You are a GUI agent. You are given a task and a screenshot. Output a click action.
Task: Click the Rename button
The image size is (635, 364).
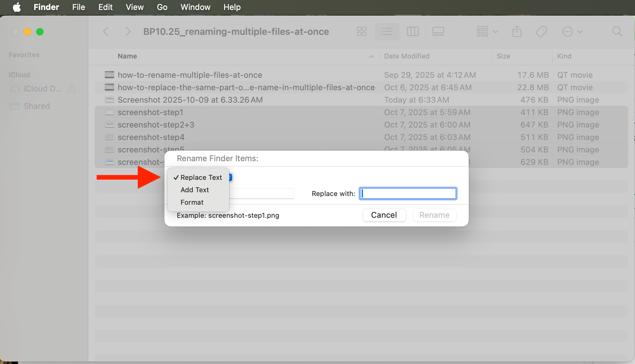(434, 215)
